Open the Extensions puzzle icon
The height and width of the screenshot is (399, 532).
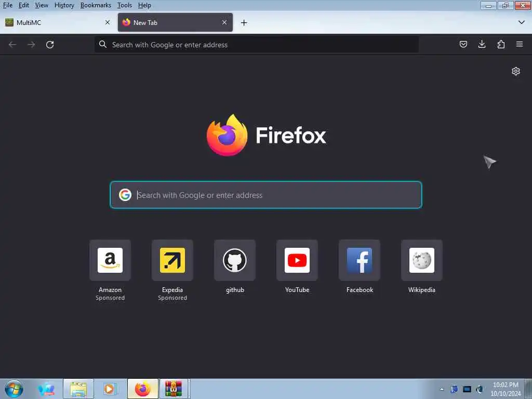pyautogui.click(x=501, y=44)
